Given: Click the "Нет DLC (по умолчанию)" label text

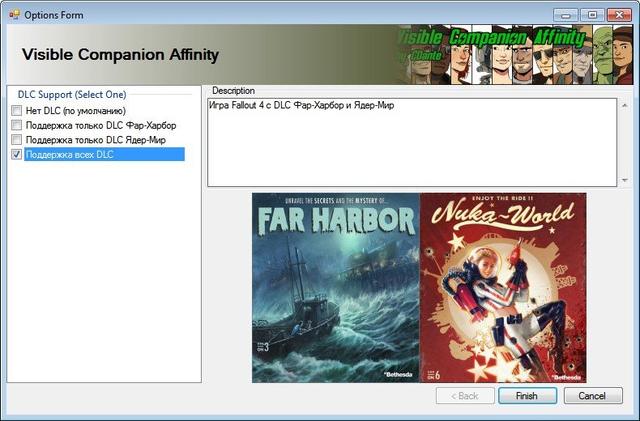Looking at the screenshot, I should (76, 111).
